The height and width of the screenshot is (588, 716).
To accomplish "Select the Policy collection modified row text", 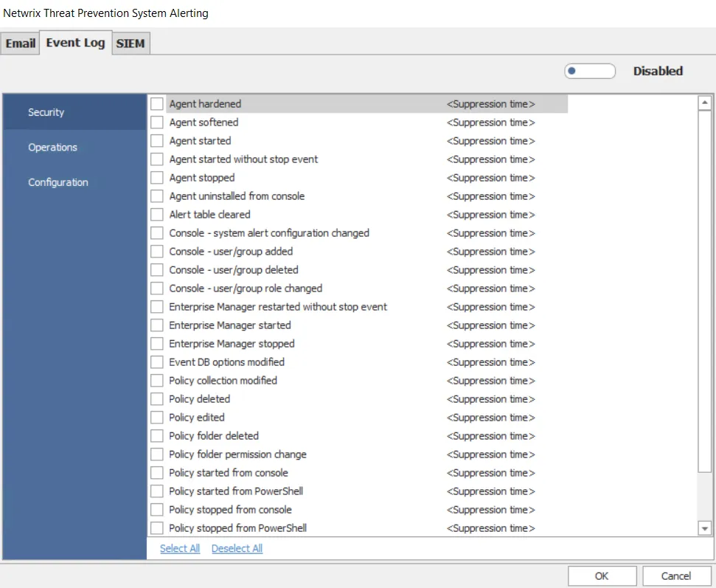I will click(x=223, y=381).
